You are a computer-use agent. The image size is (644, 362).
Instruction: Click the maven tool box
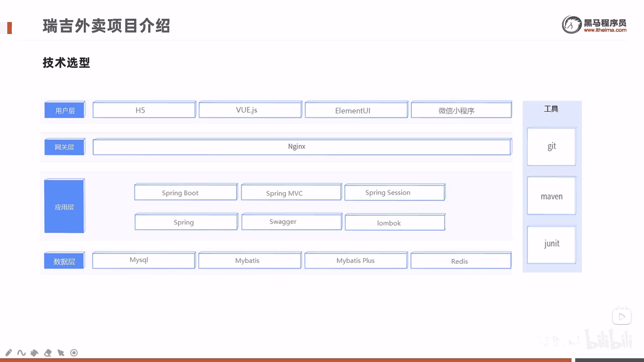click(x=551, y=196)
